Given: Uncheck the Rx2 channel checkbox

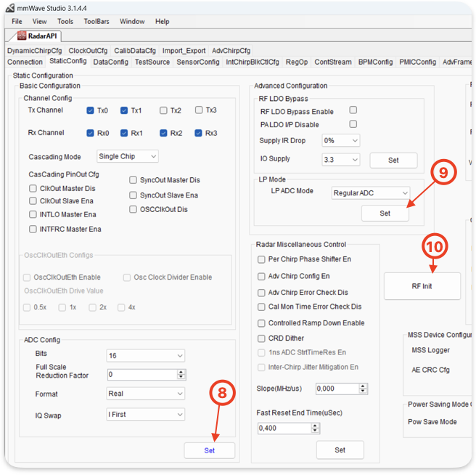Looking at the screenshot, I should click(163, 133).
